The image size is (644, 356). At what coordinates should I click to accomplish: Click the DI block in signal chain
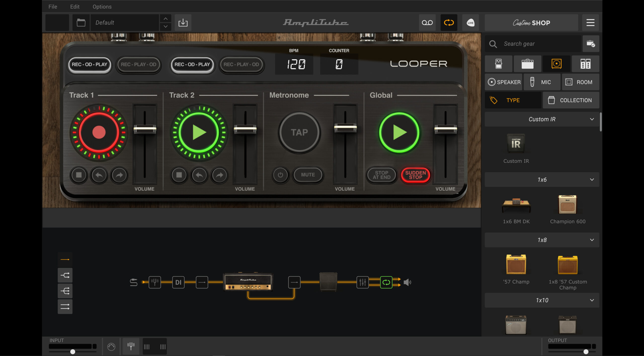click(x=178, y=282)
